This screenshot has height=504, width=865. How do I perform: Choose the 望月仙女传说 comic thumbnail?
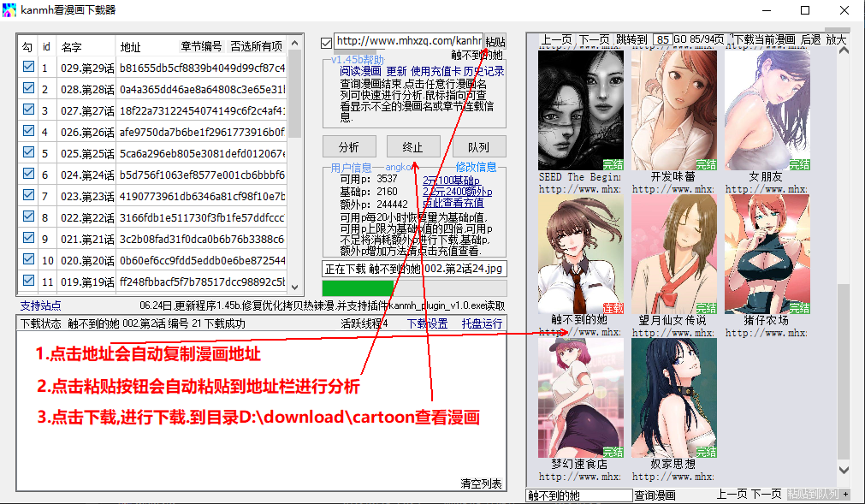[673, 253]
